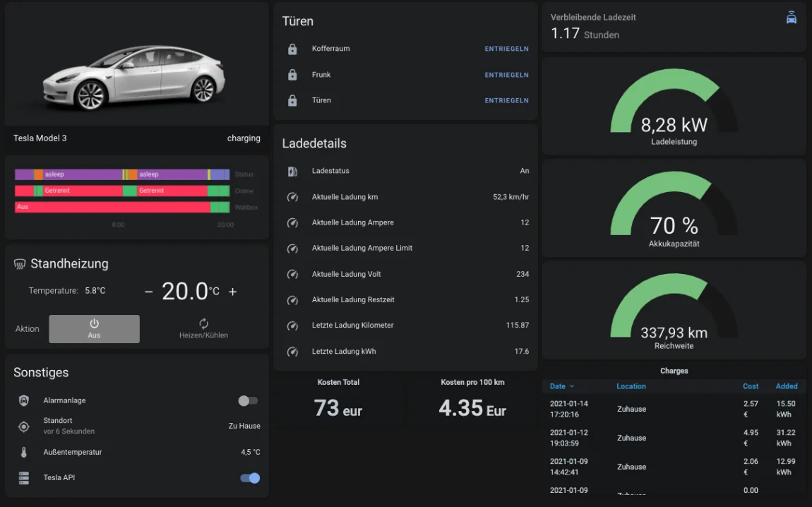Increase target temperature with plus button
The width and height of the screenshot is (812, 507).
[x=233, y=292]
